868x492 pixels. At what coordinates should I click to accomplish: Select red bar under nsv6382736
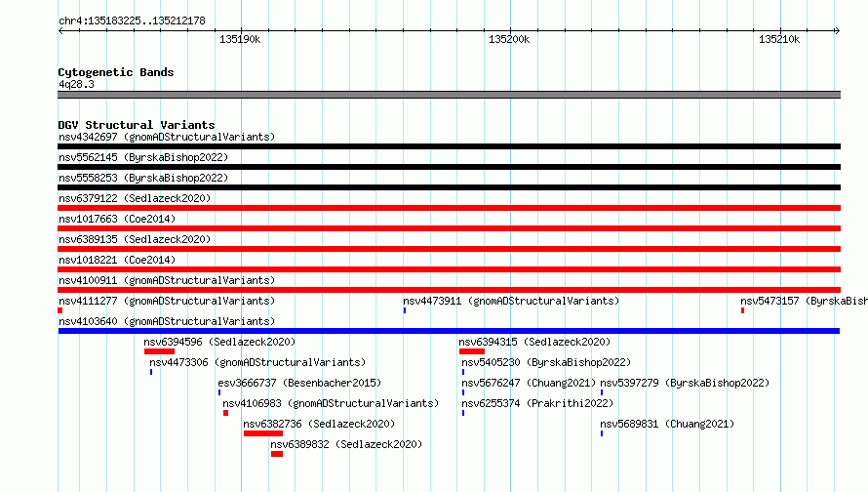[x=263, y=433]
